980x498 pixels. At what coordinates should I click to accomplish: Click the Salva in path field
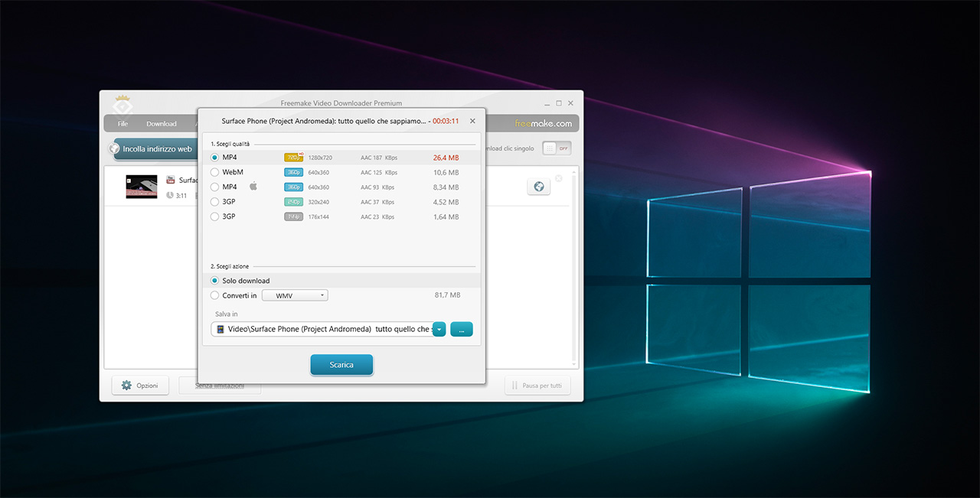[x=322, y=329]
